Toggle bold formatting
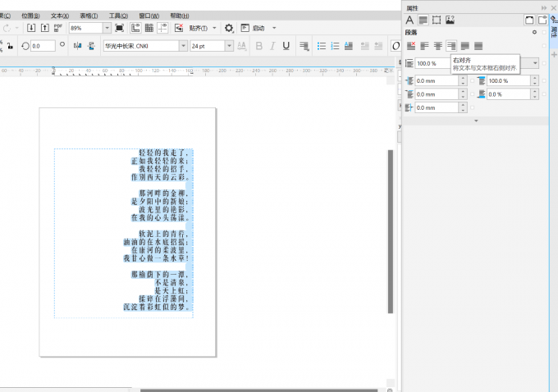Image resolution: width=558 pixels, height=392 pixels. pos(259,46)
